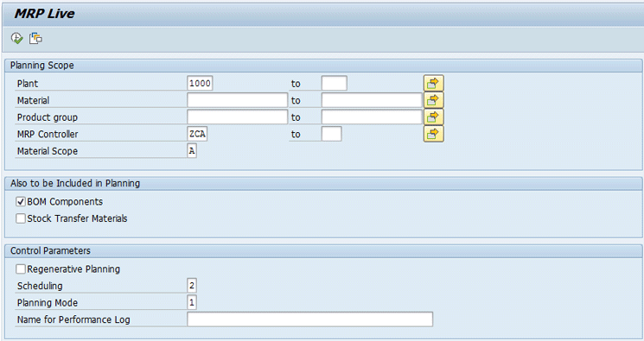Enable Stock Transfer Materials checkbox

pyautogui.click(x=21, y=218)
